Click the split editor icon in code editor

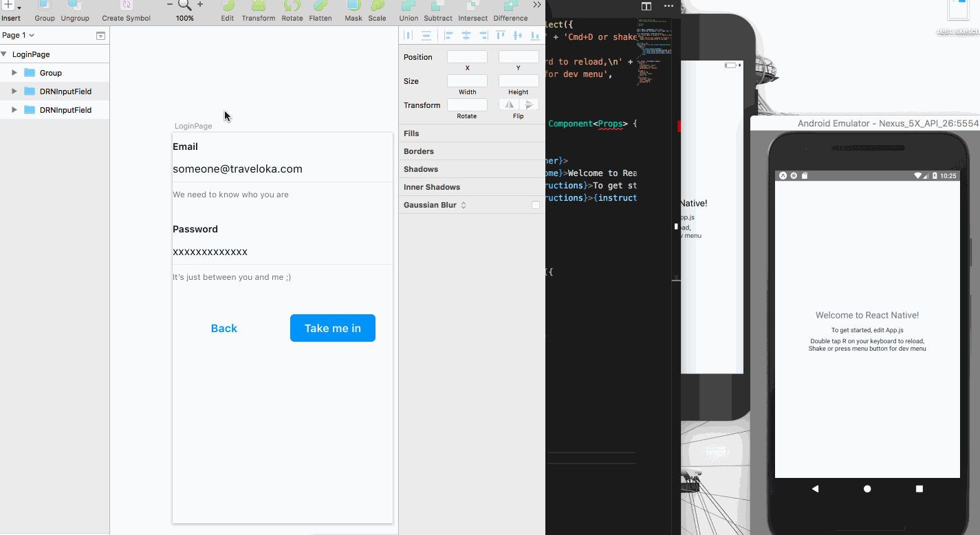pyautogui.click(x=646, y=6)
